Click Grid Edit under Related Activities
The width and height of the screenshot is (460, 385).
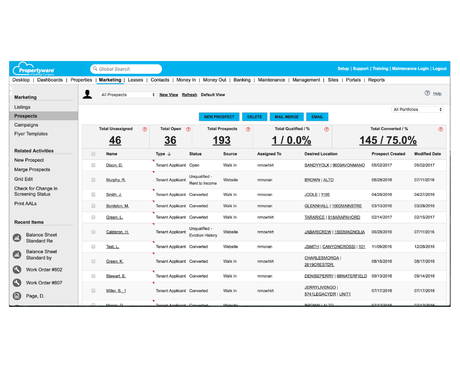point(24,179)
